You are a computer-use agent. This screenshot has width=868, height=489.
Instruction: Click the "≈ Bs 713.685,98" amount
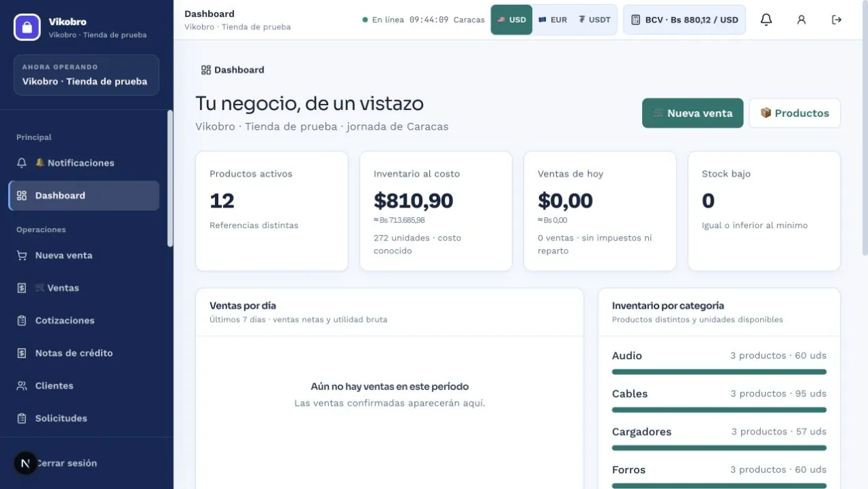[x=399, y=220]
